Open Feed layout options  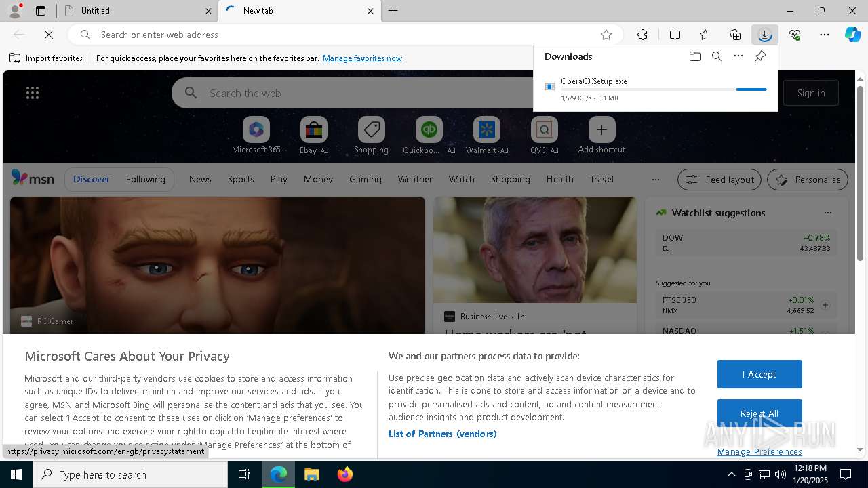(x=719, y=180)
